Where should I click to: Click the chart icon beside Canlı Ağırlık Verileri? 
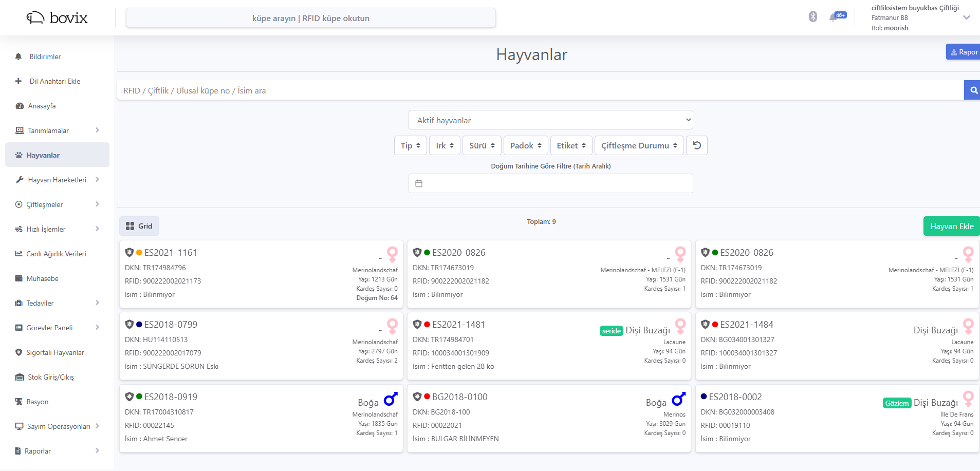(x=19, y=254)
